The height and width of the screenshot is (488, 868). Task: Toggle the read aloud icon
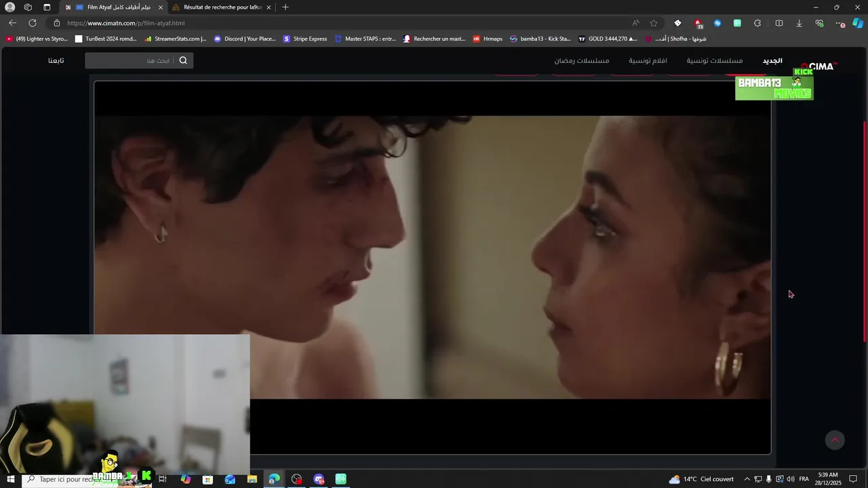pyautogui.click(x=635, y=23)
